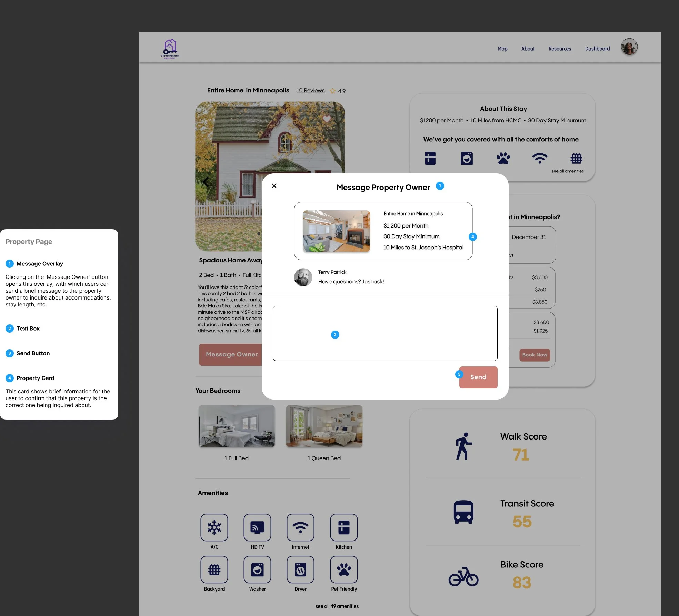Toggle the favorite heart on photo
The width and height of the screenshot is (679, 616).
tap(327, 119)
